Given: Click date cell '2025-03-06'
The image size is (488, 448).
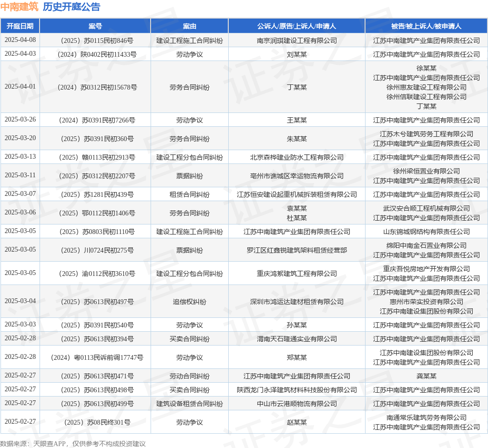Looking at the screenshot, I should click(20, 212).
